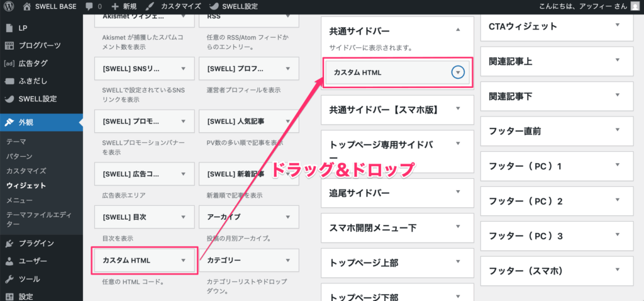Viewport: 644px width, 301px height.
Task: Click the 新規 text in admin bar
Action: (130, 6)
